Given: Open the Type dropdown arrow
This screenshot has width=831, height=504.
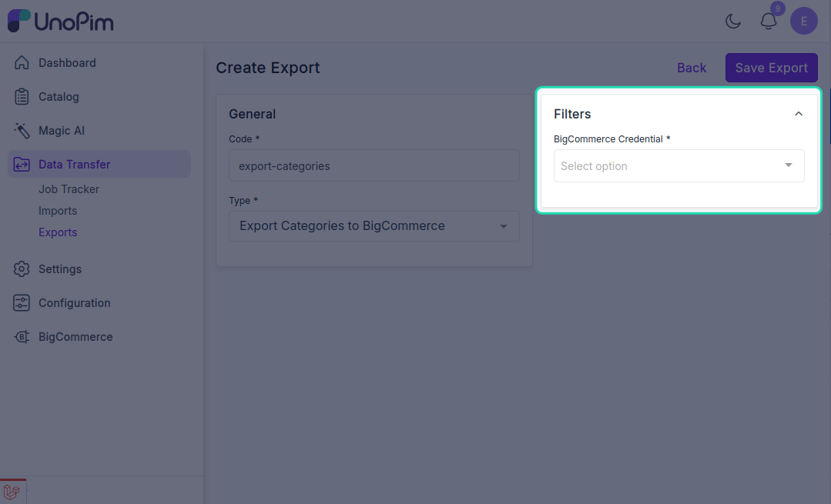Looking at the screenshot, I should click(x=504, y=226).
